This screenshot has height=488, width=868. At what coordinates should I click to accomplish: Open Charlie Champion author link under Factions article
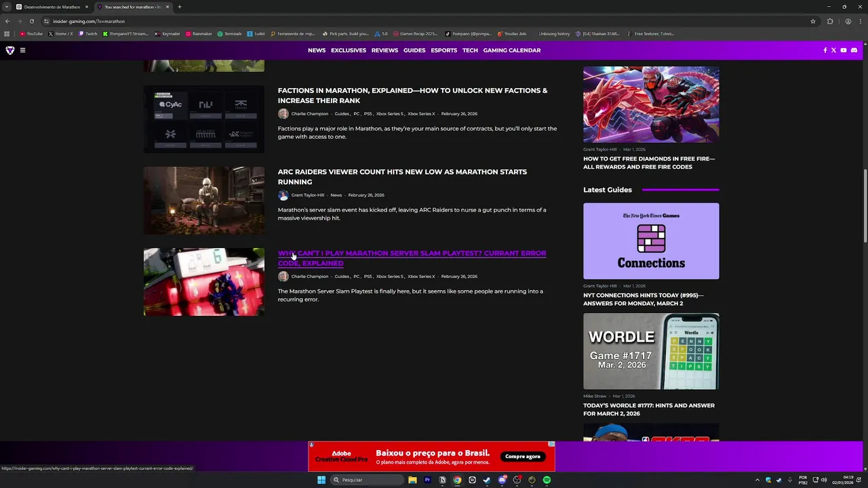(x=310, y=114)
